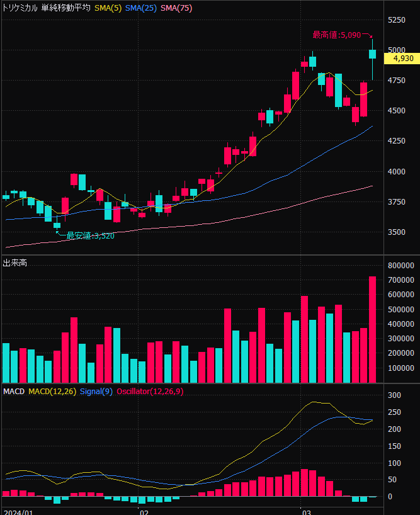The height and width of the screenshot is (515, 420).
Task: Click the SMA(5) legend label
Action: click(108, 8)
